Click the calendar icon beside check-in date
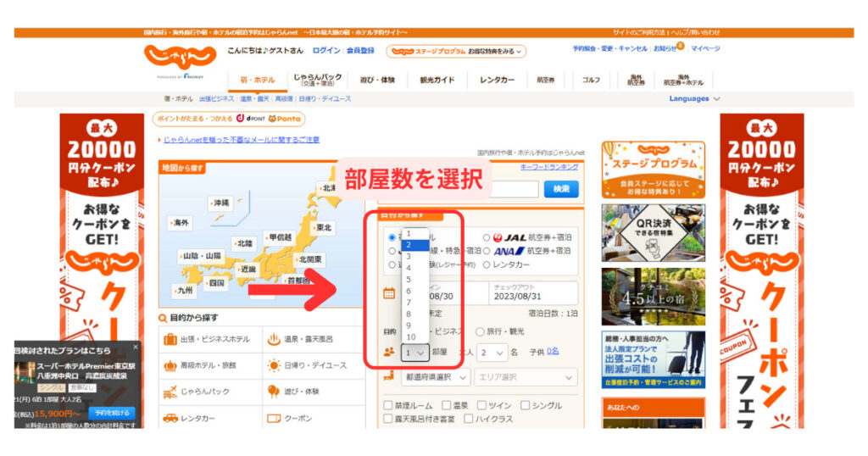The height and width of the screenshot is (456, 868). 389,293
